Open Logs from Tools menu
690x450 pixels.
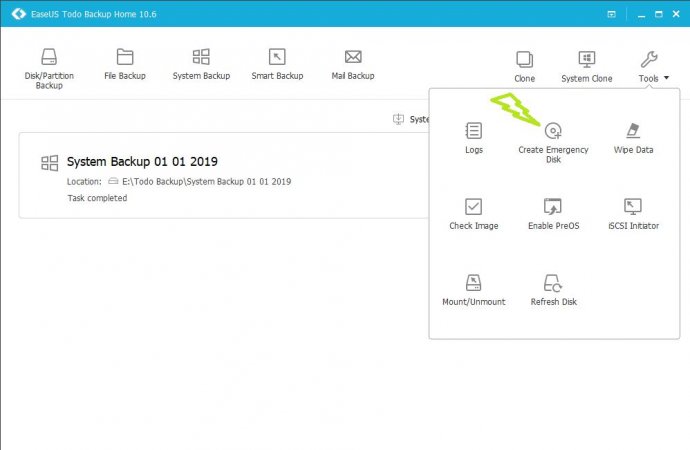pos(473,138)
